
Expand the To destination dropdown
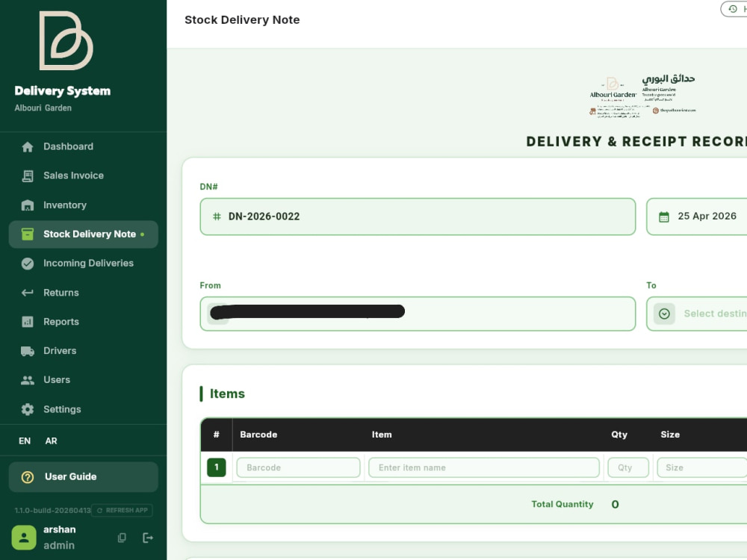696,314
